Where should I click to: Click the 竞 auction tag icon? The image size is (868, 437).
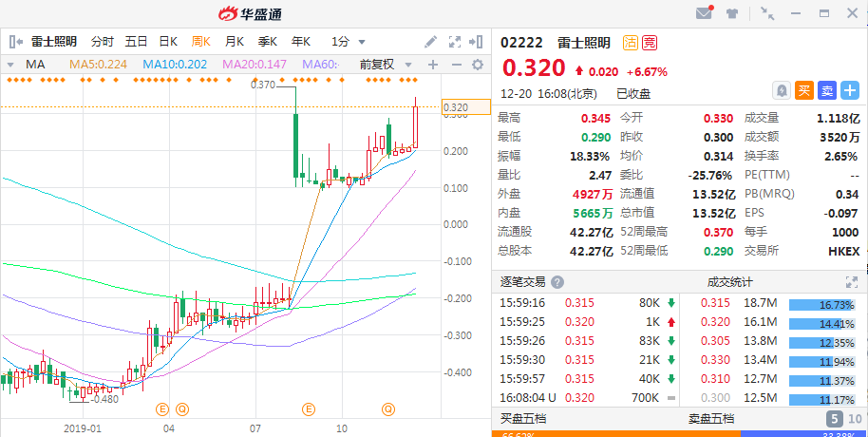650,43
